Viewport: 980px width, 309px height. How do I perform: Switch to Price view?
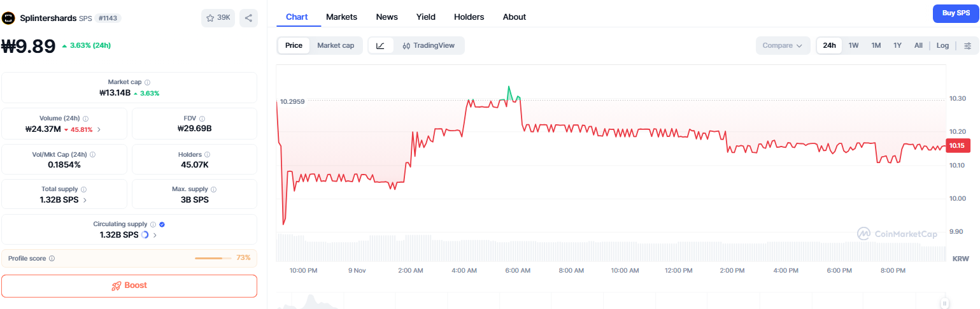tap(294, 45)
